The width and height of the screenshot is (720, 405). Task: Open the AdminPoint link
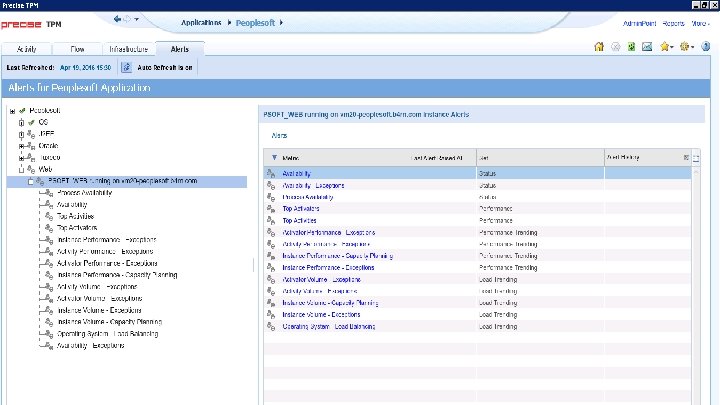pyautogui.click(x=639, y=23)
